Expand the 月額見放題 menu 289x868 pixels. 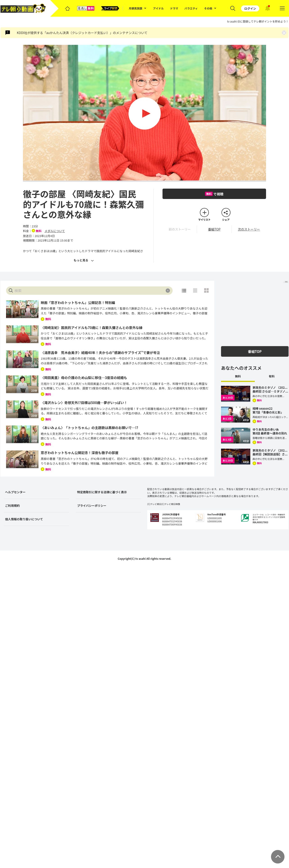[x=137, y=8]
